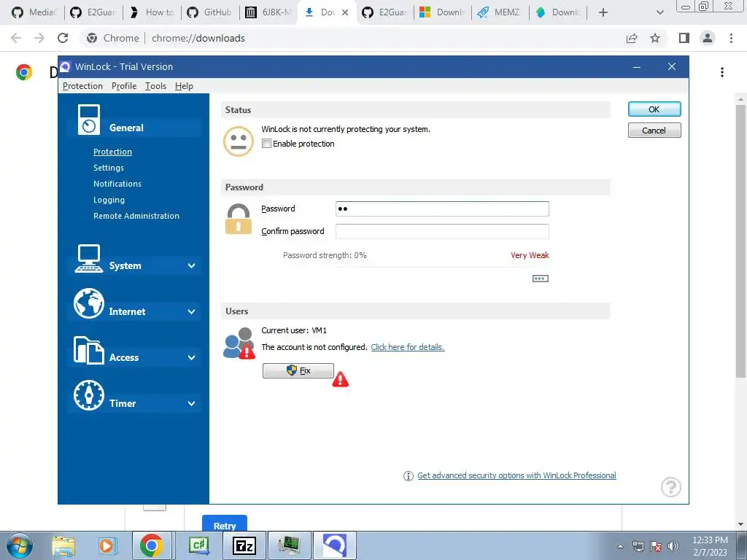Click the Chrome address bar URL
This screenshot has width=747, height=560.
point(198,38)
